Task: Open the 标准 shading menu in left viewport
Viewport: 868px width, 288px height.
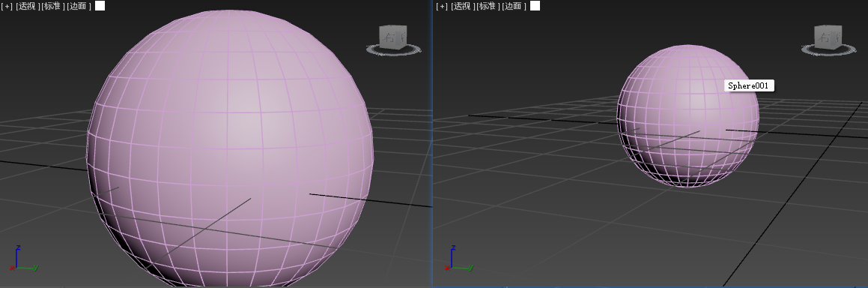Action: point(52,6)
